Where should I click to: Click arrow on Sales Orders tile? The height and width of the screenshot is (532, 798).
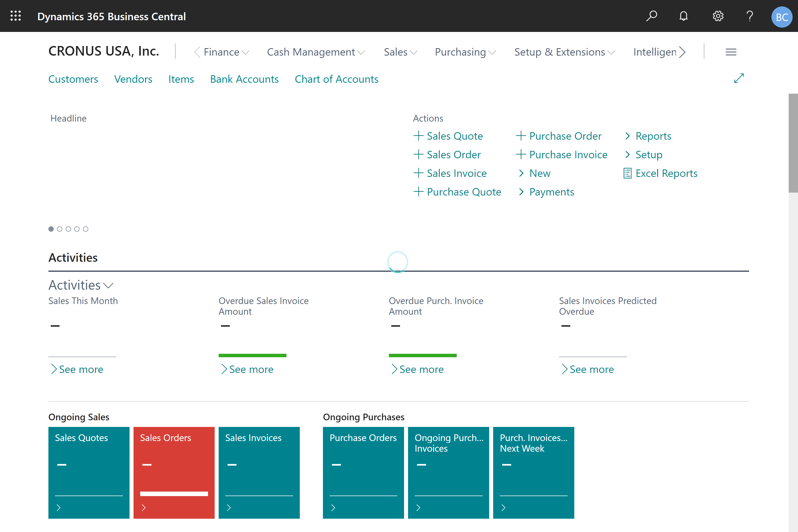[144, 508]
